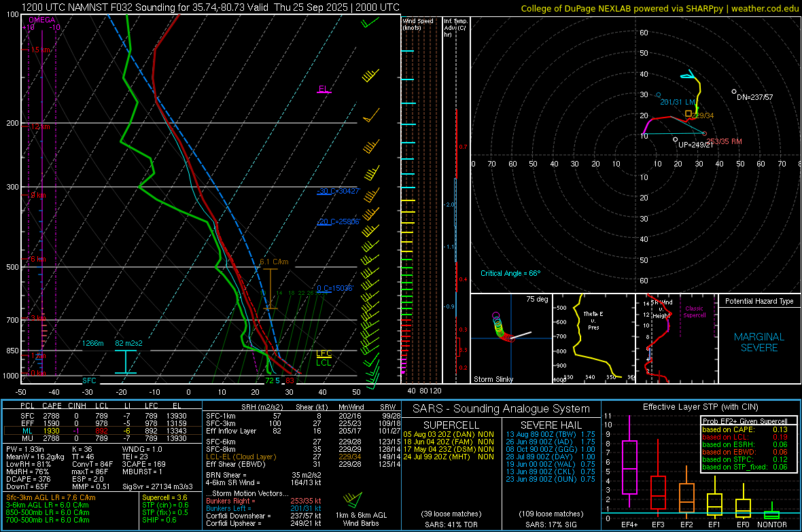
Task: Click the '253/35 RM' hodograph label
Action: (x=724, y=142)
